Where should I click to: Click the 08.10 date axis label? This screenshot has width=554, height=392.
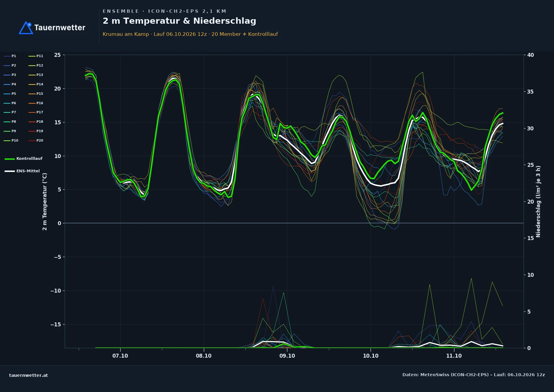(203, 356)
